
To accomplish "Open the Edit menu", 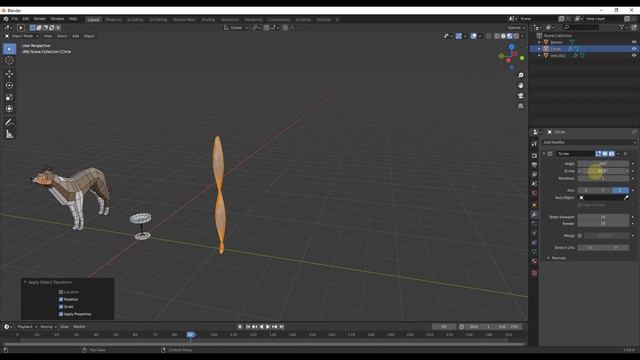I will 25,19.
